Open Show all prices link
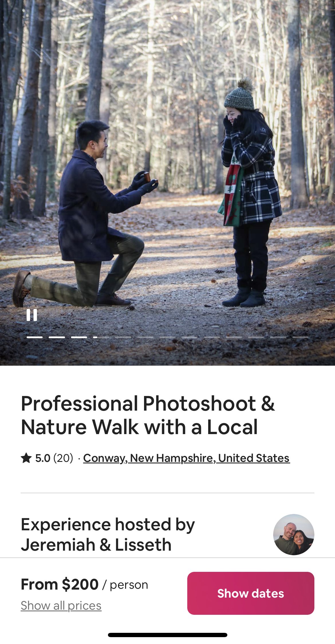The width and height of the screenshot is (335, 644). (61, 606)
